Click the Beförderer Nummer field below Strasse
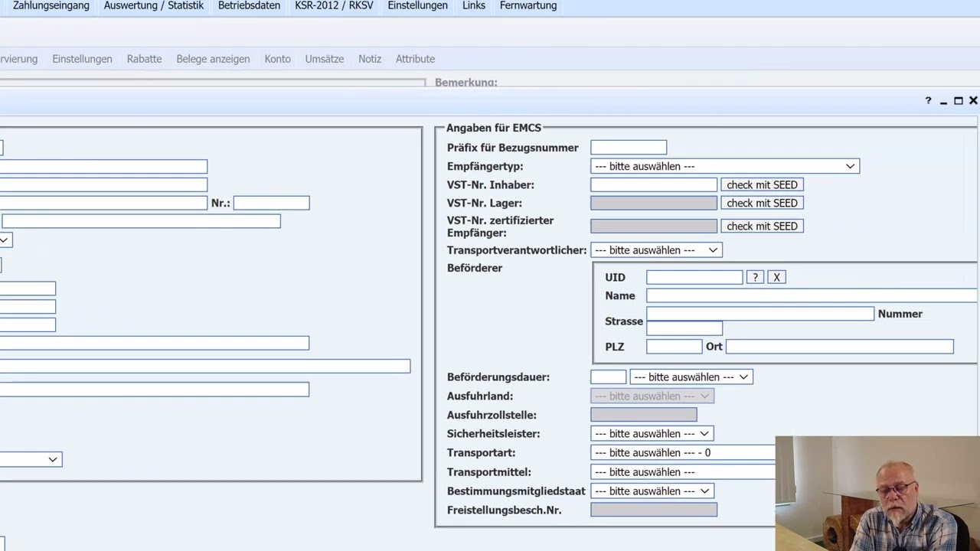 (x=684, y=328)
